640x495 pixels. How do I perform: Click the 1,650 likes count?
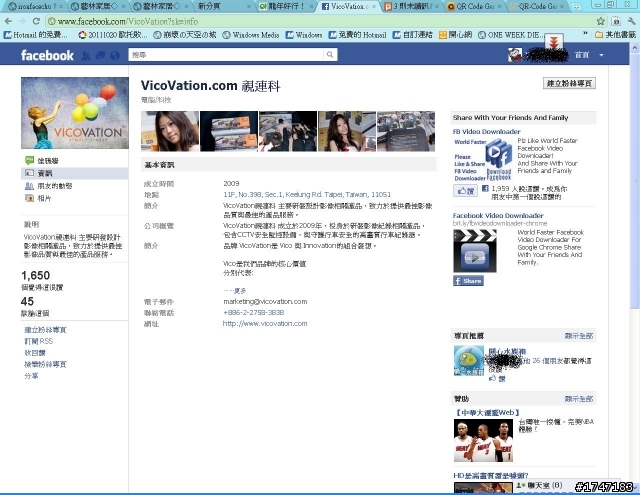(36, 275)
